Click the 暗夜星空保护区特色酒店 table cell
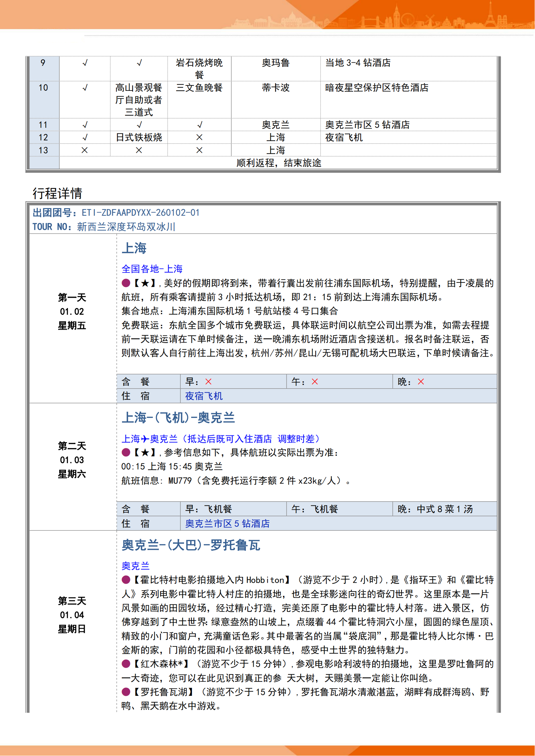The image size is (535, 756). [x=377, y=88]
